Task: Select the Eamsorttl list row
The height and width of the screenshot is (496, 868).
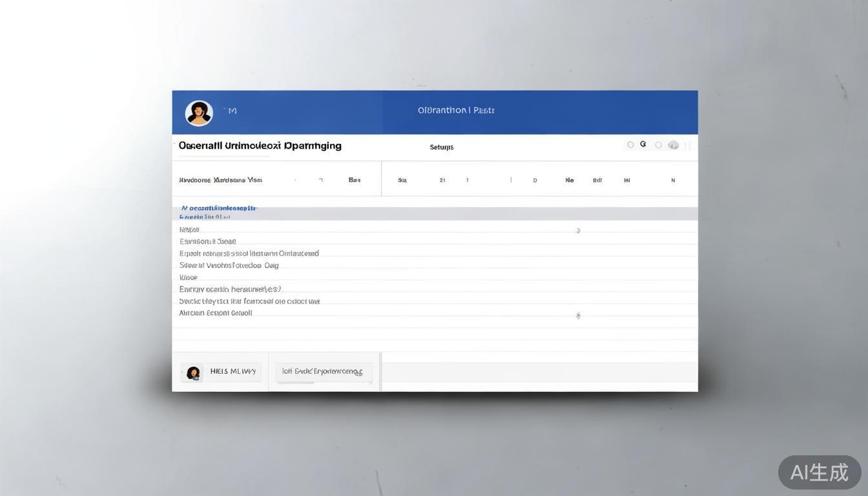Action: pos(208,242)
